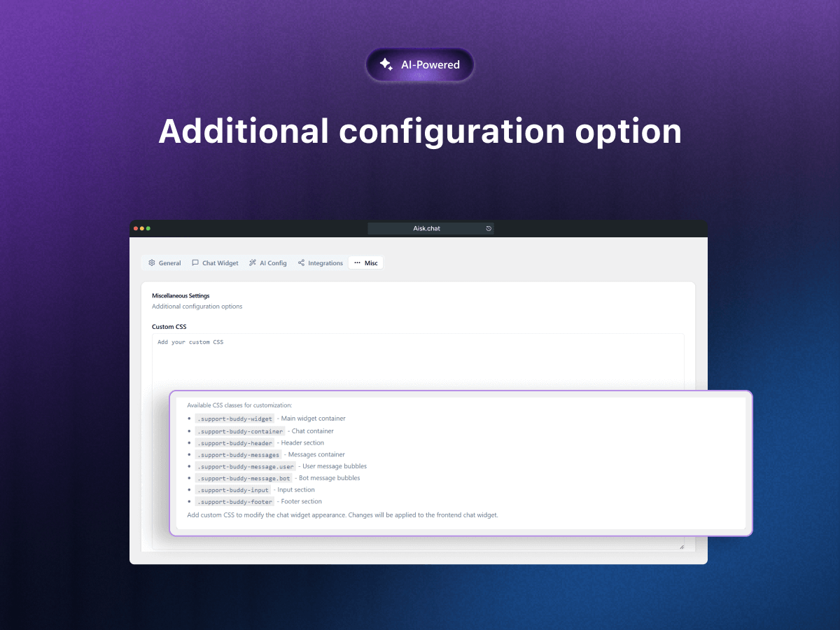Click the 'Footer section' description
The height and width of the screenshot is (630, 840).
(x=302, y=502)
